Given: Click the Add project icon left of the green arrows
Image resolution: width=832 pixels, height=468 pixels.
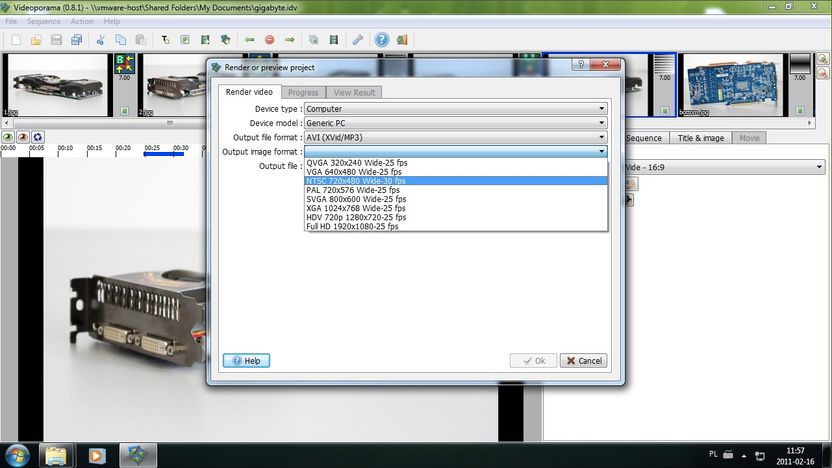Looking at the screenshot, I should pos(226,40).
